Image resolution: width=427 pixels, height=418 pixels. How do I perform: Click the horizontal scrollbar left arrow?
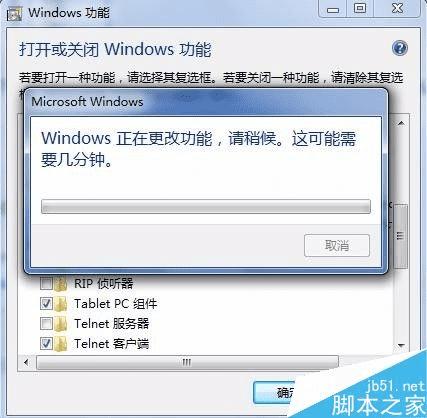coord(27,362)
